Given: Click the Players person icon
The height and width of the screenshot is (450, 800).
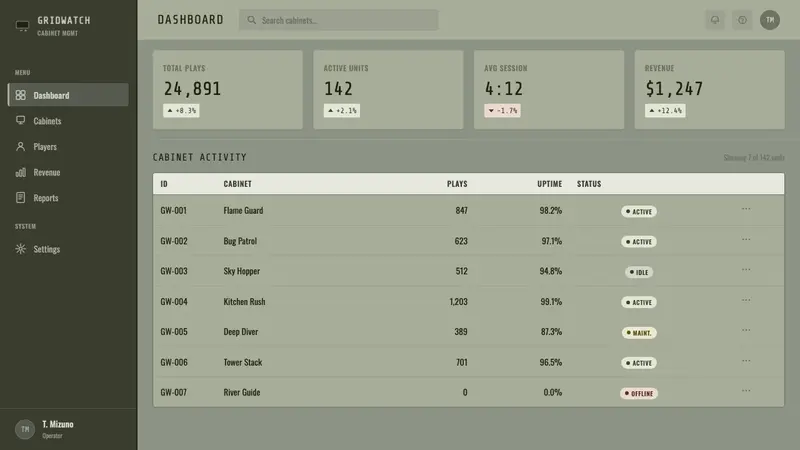Looking at the screenshot, I should 20,146.
